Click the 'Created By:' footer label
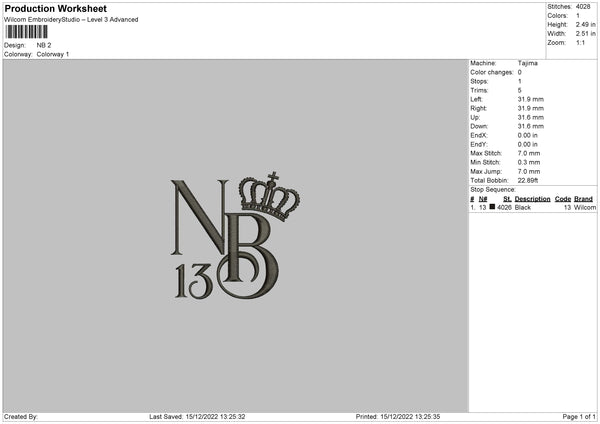 coord(21,417)
